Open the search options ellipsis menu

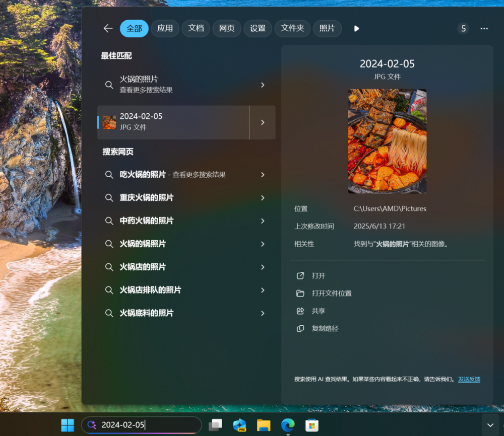click(x=484, y=29)
